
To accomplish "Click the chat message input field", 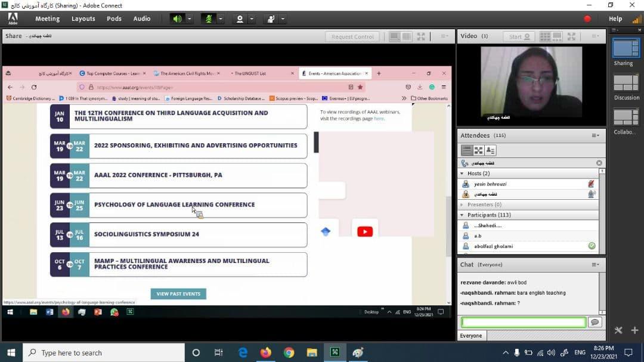I will click(x=523, y=322).
